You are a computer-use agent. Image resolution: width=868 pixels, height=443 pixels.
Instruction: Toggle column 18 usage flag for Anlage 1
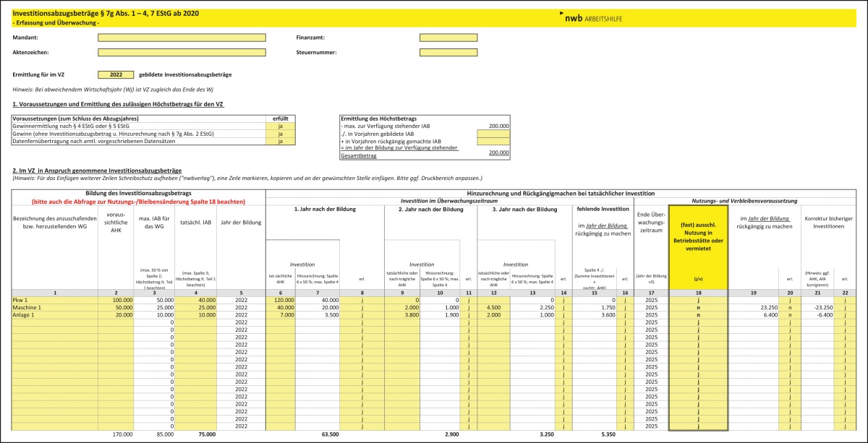point(698,315)
